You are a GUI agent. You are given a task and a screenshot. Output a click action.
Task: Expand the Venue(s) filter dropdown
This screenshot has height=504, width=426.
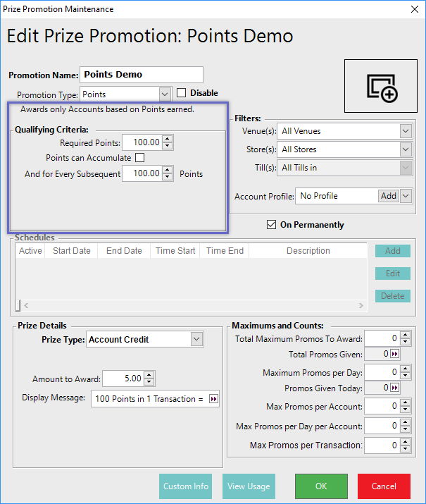[405, 131]
